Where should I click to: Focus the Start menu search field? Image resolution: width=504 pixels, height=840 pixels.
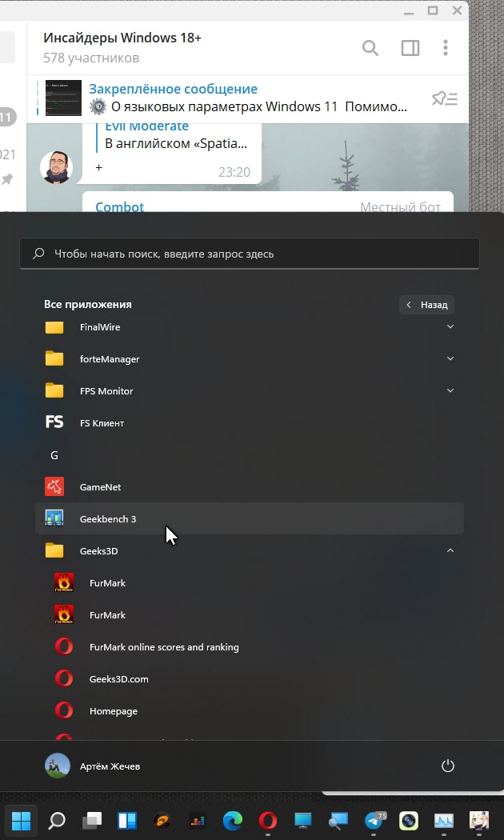tap(250, 254)
